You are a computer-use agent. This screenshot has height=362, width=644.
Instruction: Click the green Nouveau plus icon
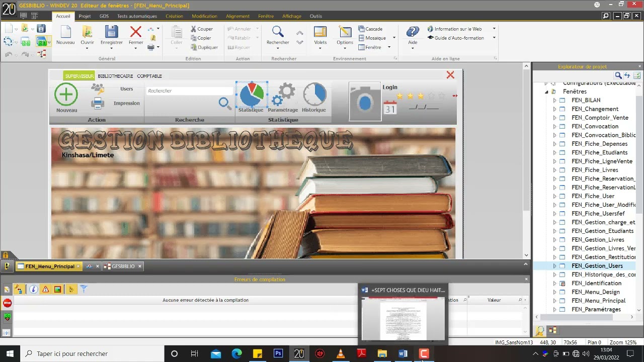point(66,95)
